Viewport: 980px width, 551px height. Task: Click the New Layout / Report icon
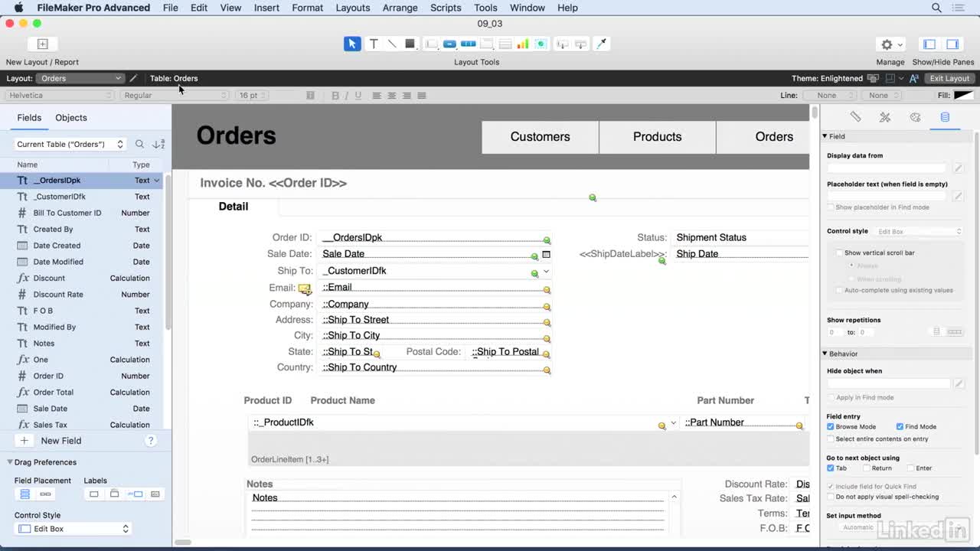[43, 44]
